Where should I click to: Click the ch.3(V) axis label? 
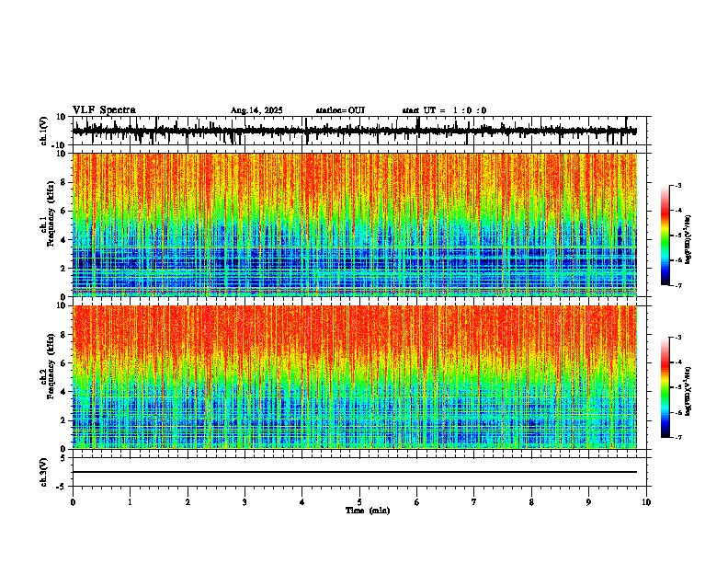point(44,472)
